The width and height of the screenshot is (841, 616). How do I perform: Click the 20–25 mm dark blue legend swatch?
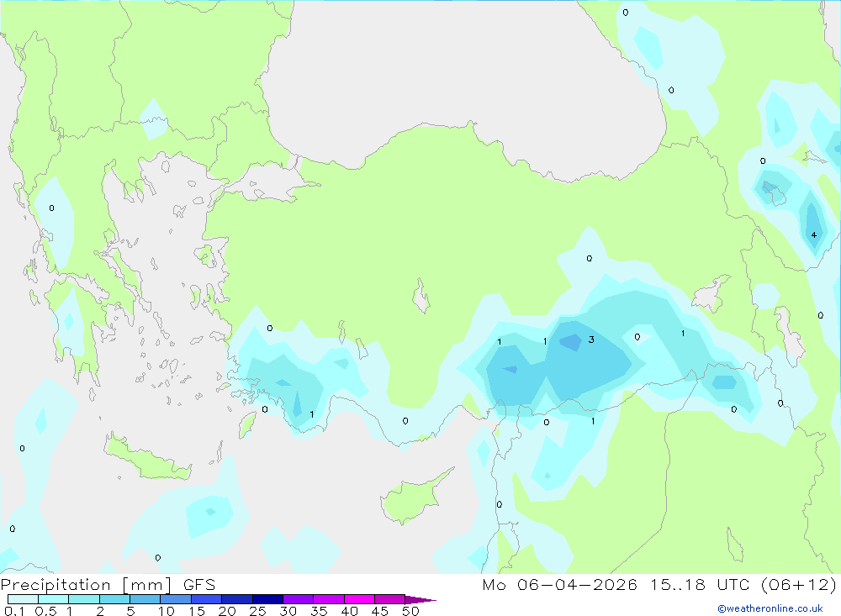click(236, 599)
